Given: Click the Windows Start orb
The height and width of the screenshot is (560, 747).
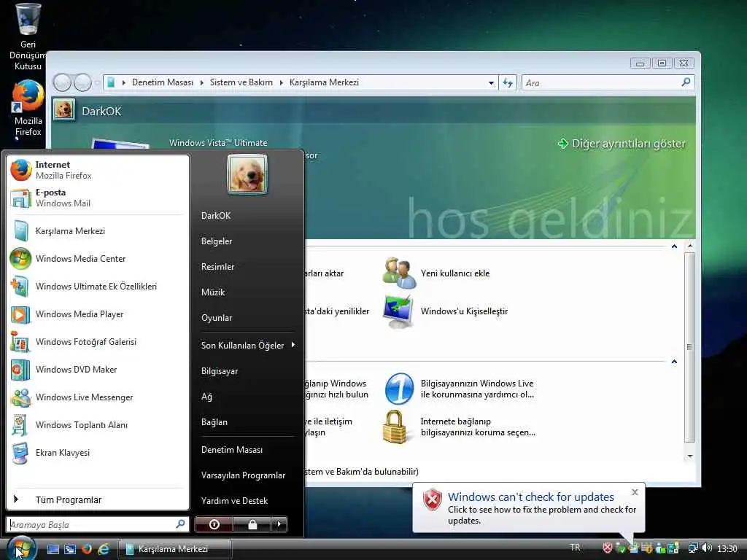Looking at the screenshot, I should click(x=21, y=548).
